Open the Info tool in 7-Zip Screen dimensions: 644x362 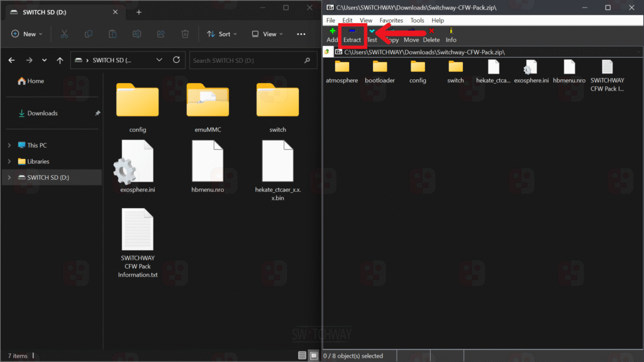pos(451,35)
